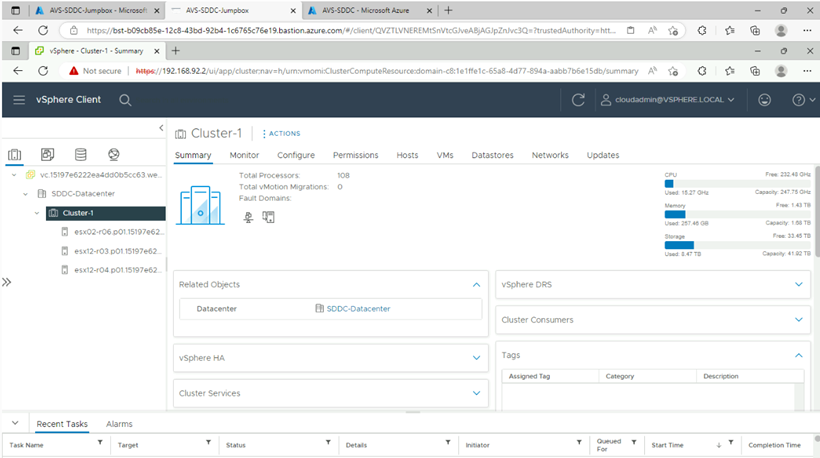Expand the Cluster Services card

476,393
